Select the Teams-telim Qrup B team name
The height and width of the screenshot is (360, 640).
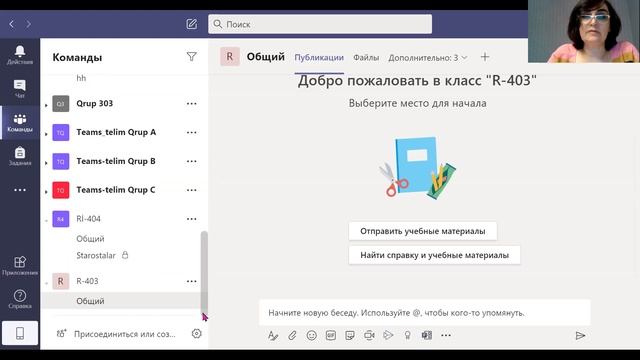pyautogui.click(x=116, y=161)
